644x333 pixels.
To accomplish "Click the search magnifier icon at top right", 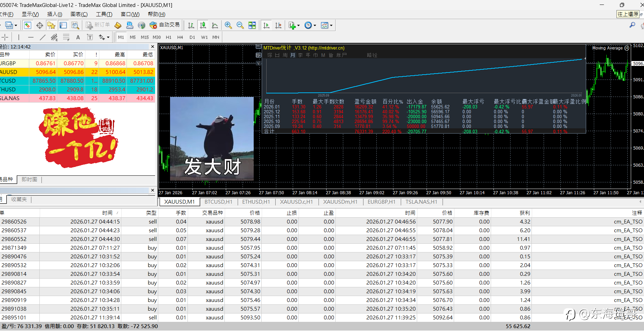I will point(632,25).
